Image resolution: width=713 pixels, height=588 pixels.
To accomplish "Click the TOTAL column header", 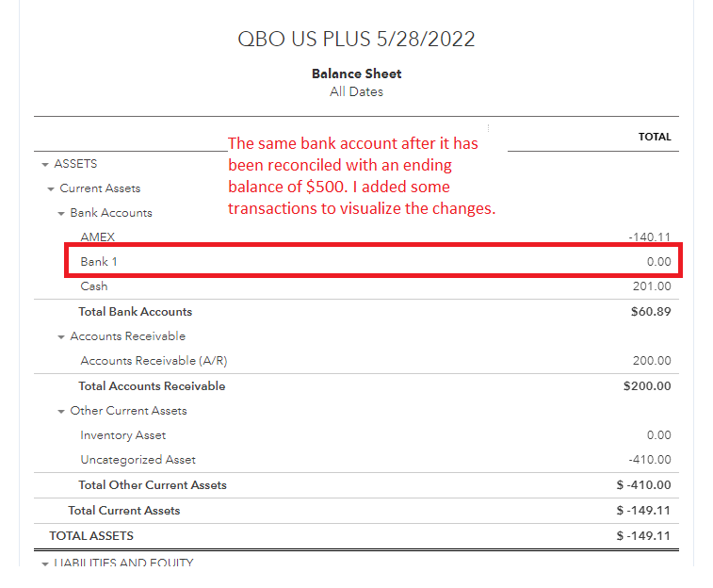I will [x=655, y=137].
